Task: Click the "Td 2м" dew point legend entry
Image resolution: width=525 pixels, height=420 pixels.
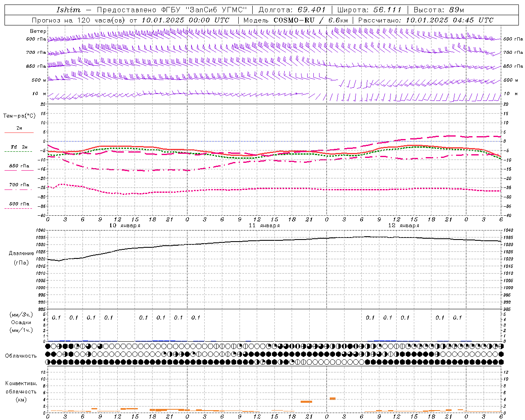Action: 19,147
